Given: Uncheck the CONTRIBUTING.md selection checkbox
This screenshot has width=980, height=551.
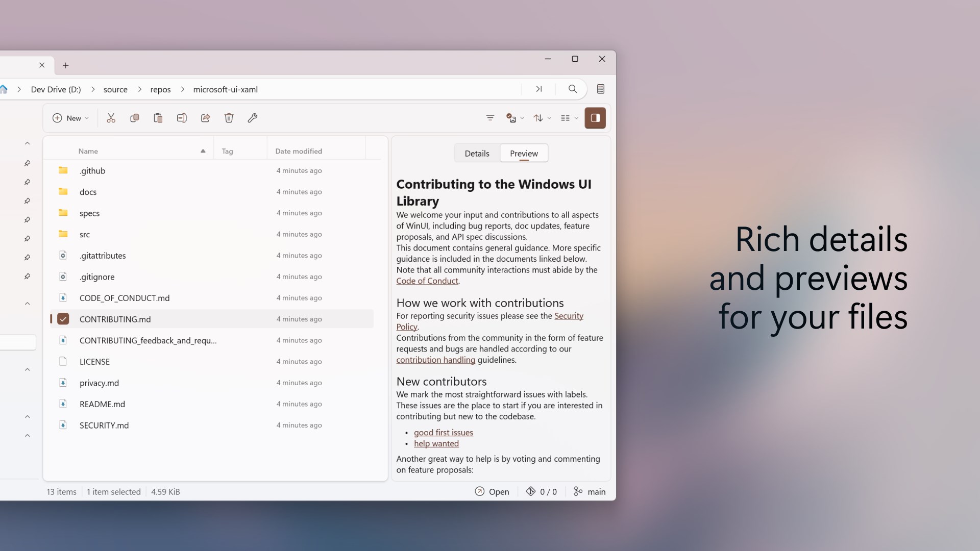Looking at the screenshot, I should click(63, 319).
